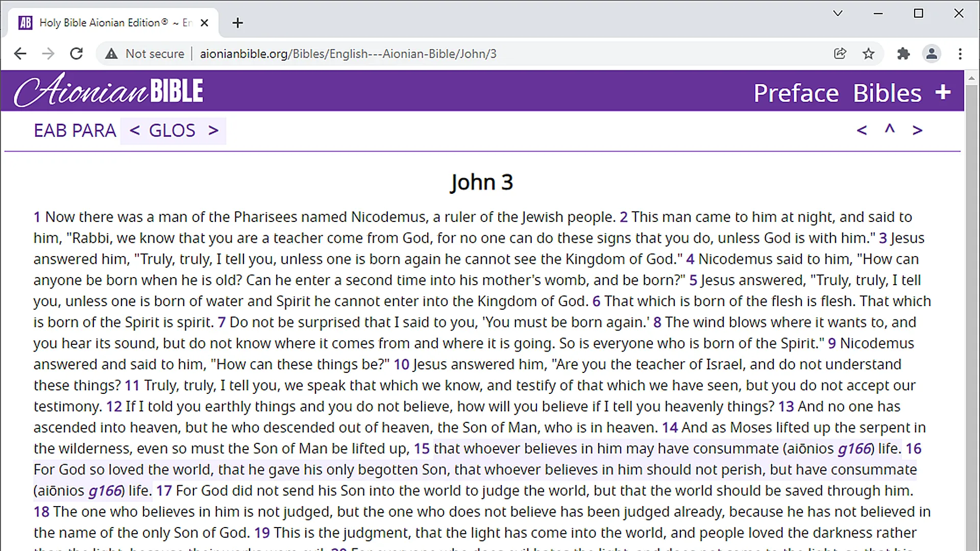Click verse number 19

[262, 533]
